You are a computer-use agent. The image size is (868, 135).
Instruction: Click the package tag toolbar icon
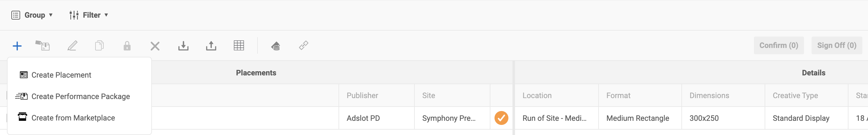pos(43,45)
